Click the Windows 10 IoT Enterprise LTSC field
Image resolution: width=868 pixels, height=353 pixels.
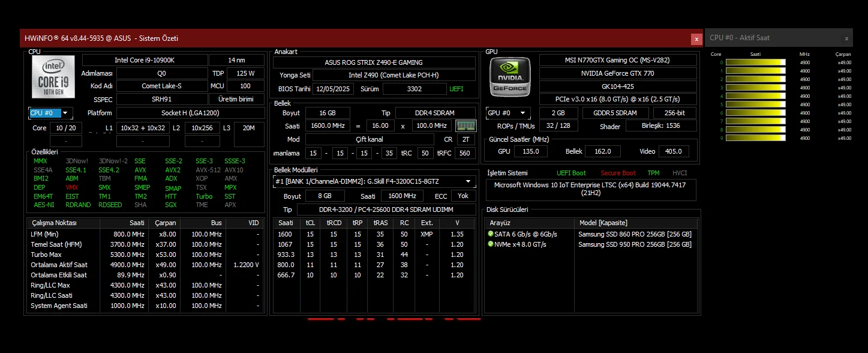point(591,189)
